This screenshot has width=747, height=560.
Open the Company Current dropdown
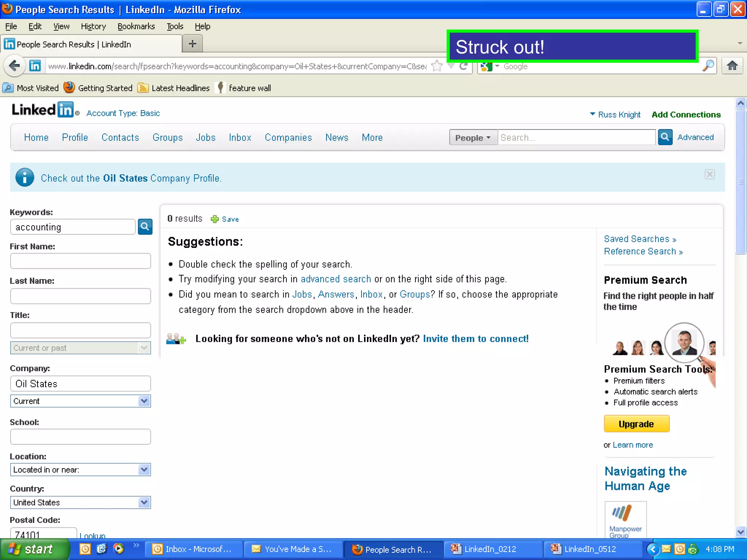click(x=144, y=401)
